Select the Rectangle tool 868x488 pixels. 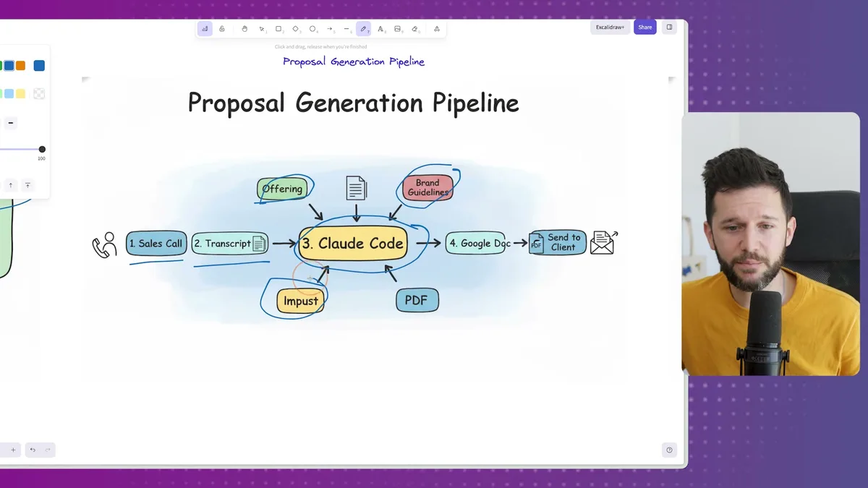pos(279,29)
